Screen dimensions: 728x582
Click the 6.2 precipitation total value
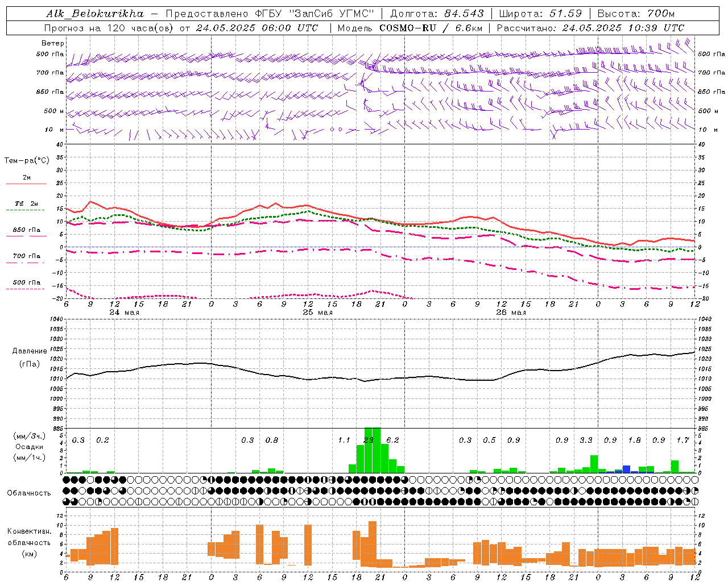click(x=392, y=440)
